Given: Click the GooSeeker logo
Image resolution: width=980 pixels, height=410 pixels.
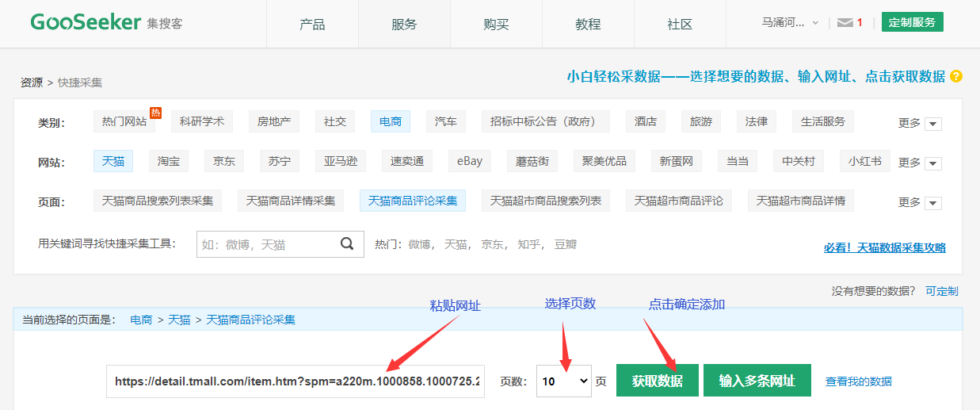Looking at the screenshot, I should (x=106, y=22).
